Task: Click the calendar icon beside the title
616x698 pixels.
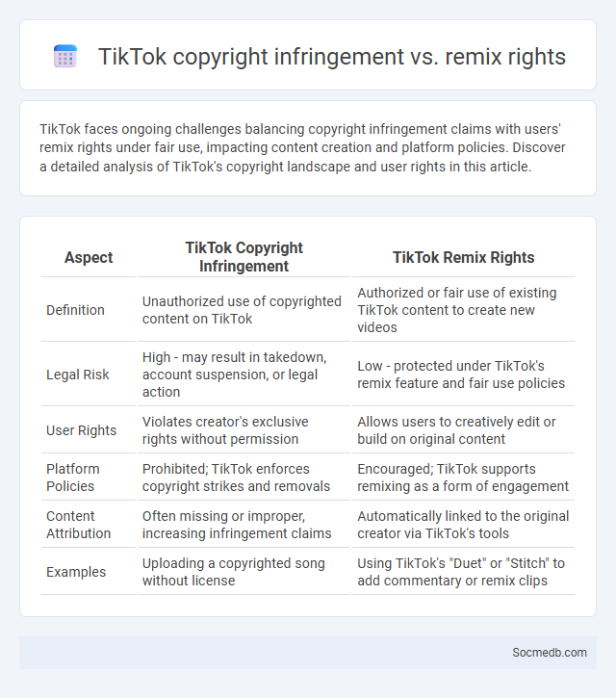Action: [x=65, y=56]
